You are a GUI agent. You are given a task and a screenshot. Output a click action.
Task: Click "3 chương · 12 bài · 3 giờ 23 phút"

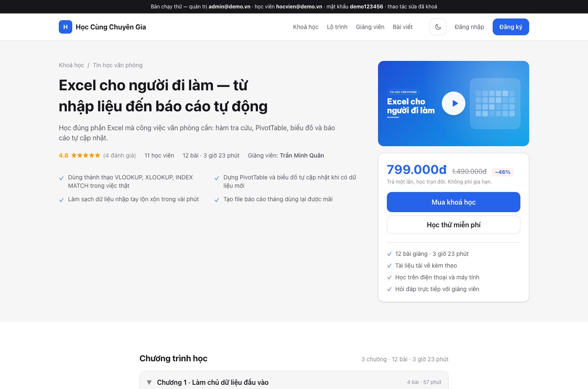click(x=405, y=359)
